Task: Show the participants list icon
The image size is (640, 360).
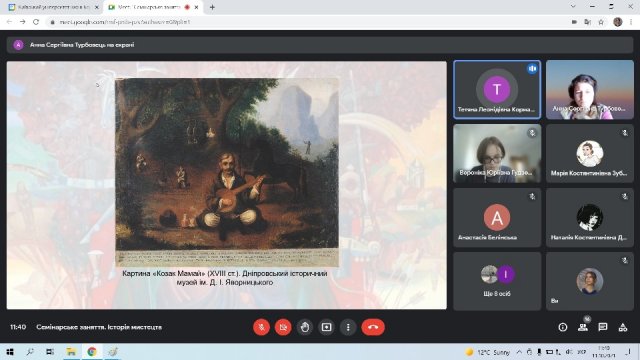Action: (x=583, y=327)
